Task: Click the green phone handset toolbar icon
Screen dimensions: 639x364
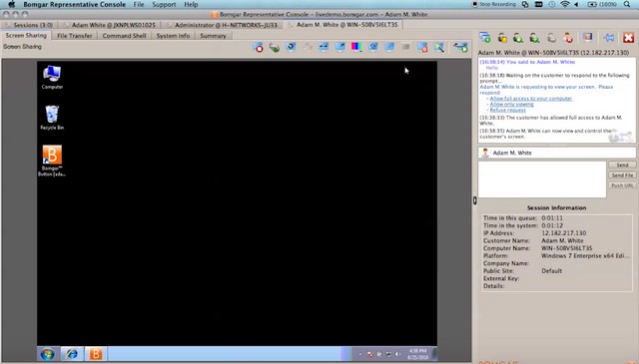Action: click(x=275, y=47)
